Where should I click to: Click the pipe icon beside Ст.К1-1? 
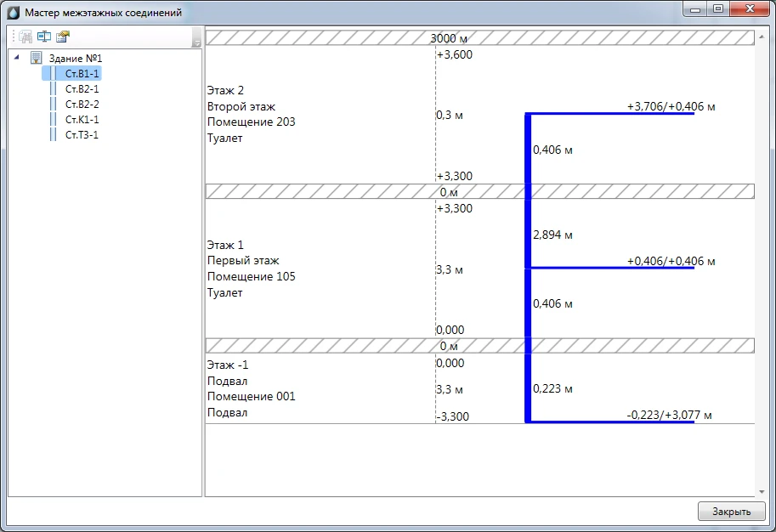pos(53,120)
